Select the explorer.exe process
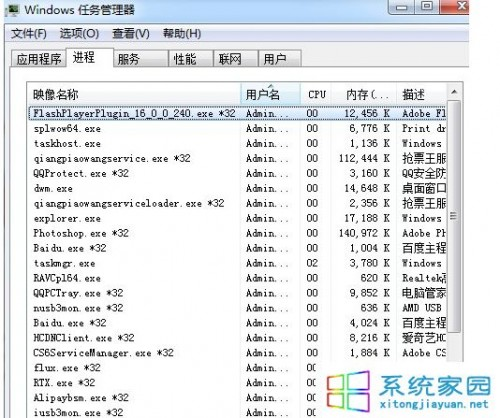 coord(238,218)
